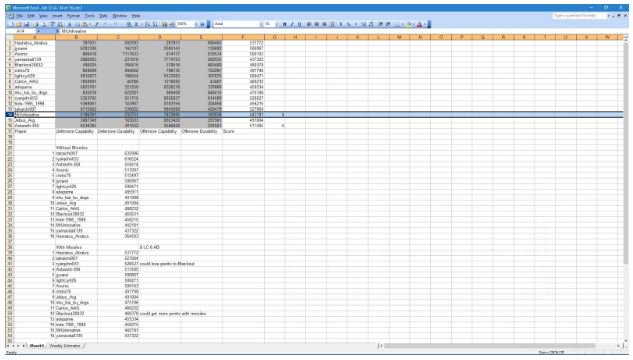Screen dimensions: 633x360
Task: Click the Format Painter brush icon
Action: 96,24
